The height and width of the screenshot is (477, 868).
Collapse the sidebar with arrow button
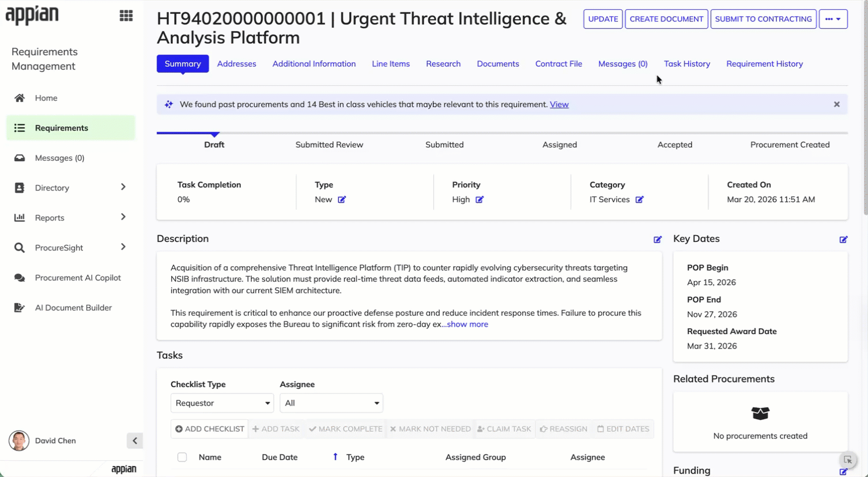[135, 441]
